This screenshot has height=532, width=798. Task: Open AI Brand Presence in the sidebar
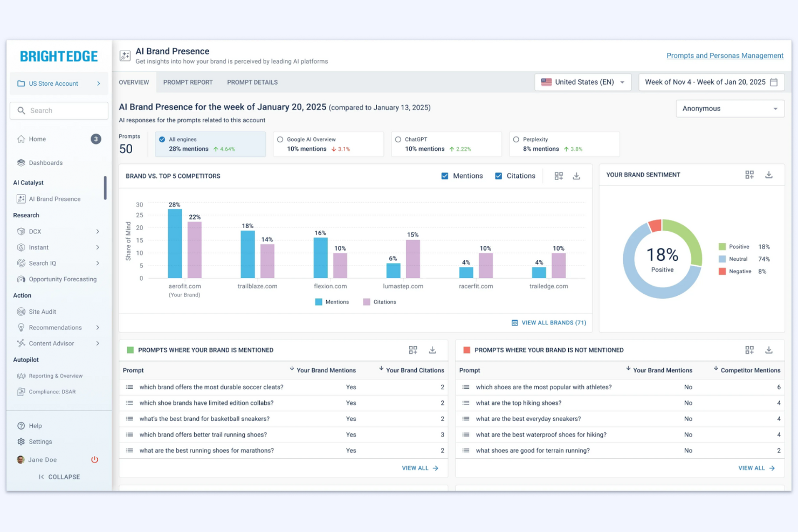click(54, 198)
